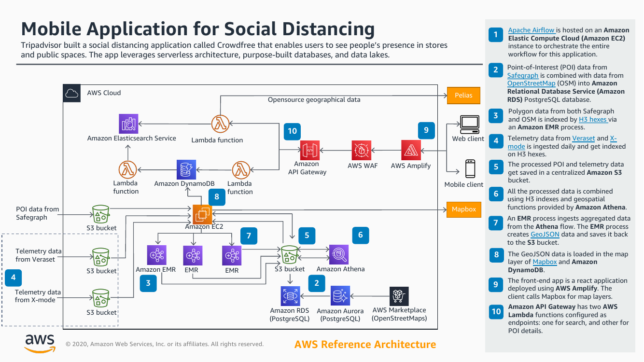This screenshot has width=644, height=362.
Task: Click the 'POI data from Safegraph' label
Action: pos(38,213)
